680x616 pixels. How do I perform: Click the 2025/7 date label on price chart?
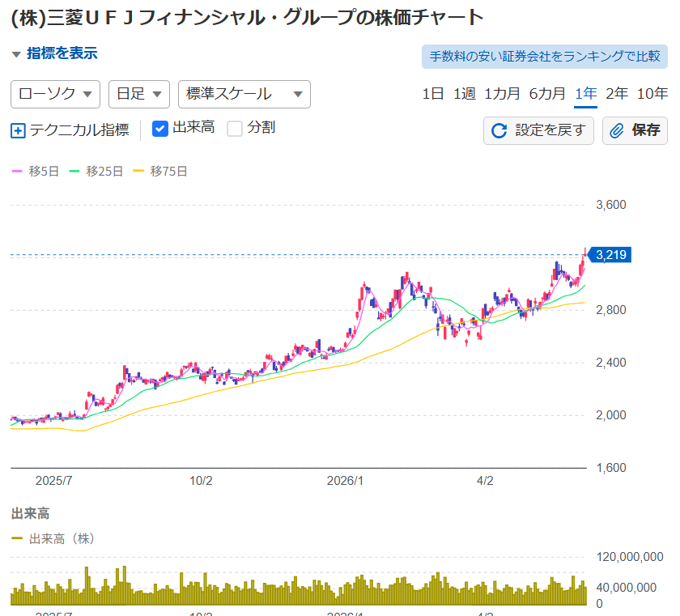(x=53, y=481)
